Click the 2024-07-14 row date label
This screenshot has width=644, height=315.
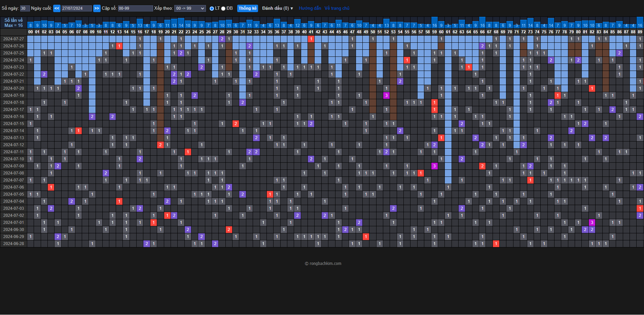click(x=14, y=131)
